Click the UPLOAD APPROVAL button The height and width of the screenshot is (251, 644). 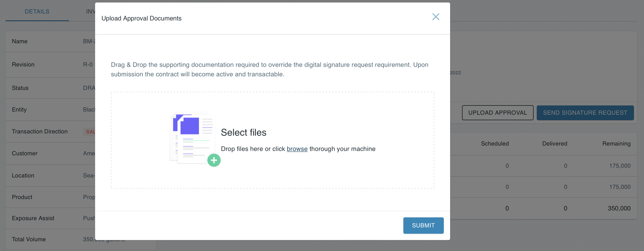point(497,113)
